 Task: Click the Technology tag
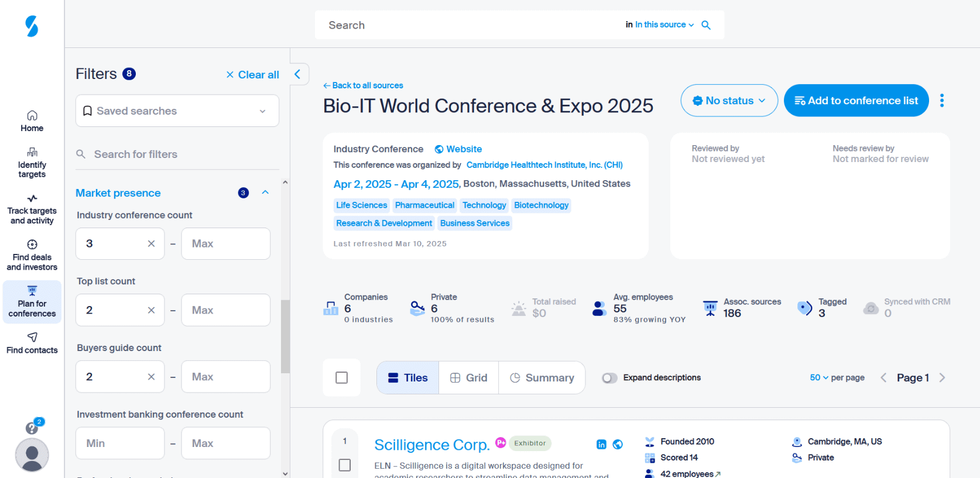[x=484, y=205]
